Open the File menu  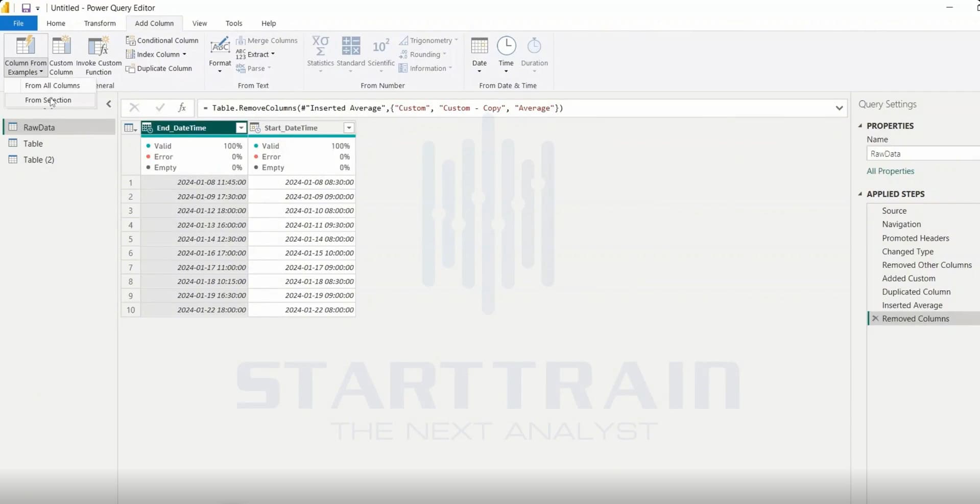18,23
